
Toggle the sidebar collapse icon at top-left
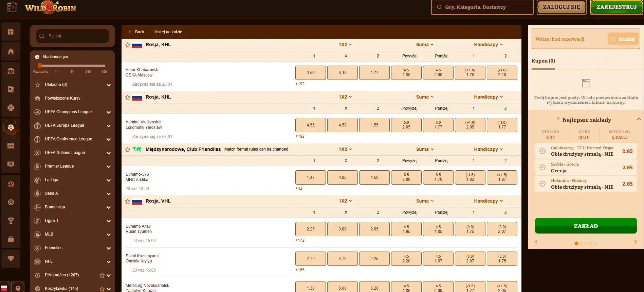[x=12, y=7]
